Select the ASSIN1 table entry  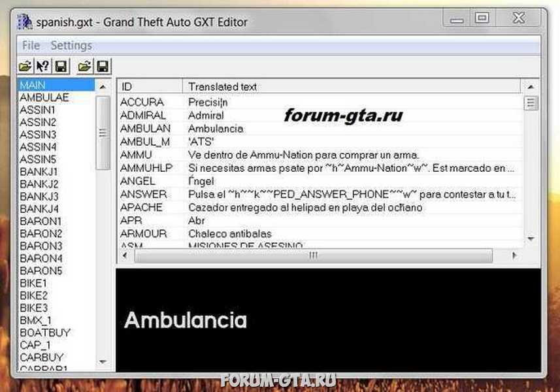(x=57, y=110)
